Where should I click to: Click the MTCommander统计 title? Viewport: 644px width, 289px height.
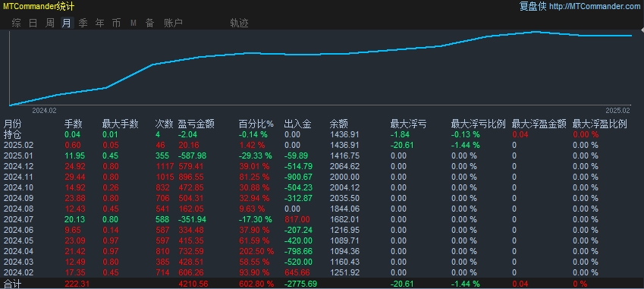click(39, 7)
